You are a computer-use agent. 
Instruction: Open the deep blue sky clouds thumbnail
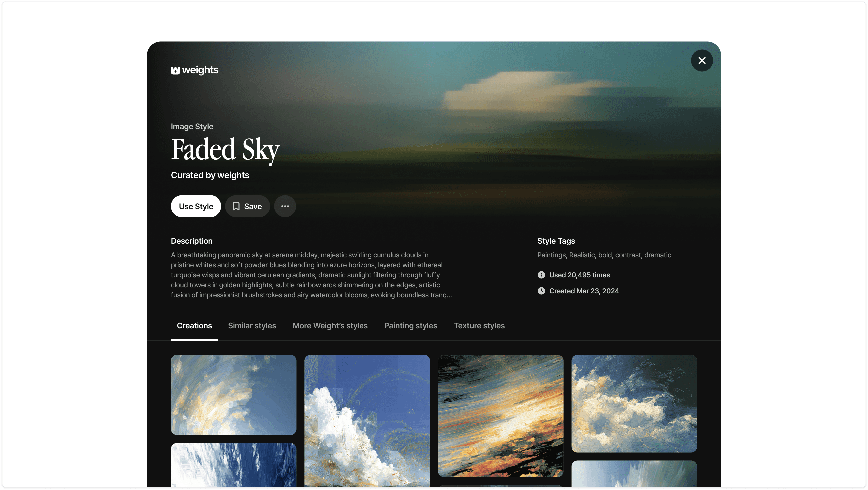click(x=233, y=465)
